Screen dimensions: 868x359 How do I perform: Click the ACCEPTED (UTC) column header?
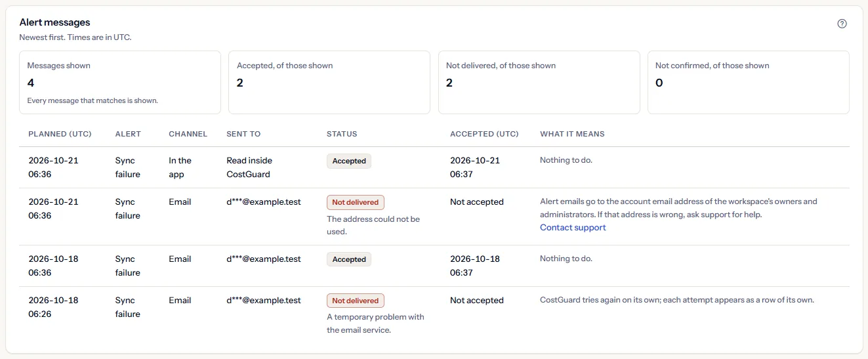484,134
